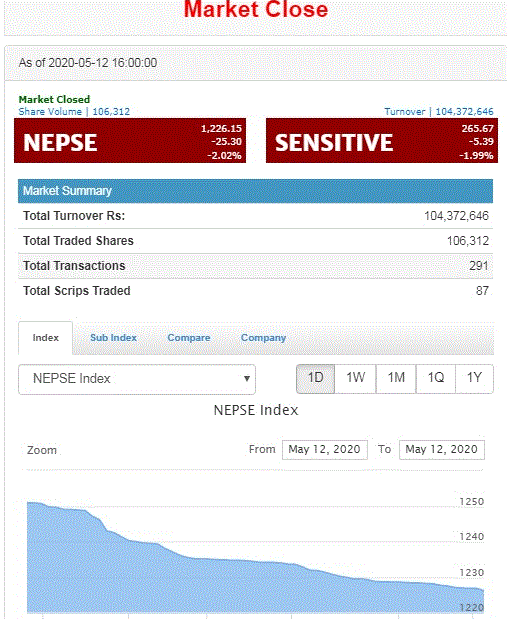Switch to the Sub Index tab

tap(113, 338)
